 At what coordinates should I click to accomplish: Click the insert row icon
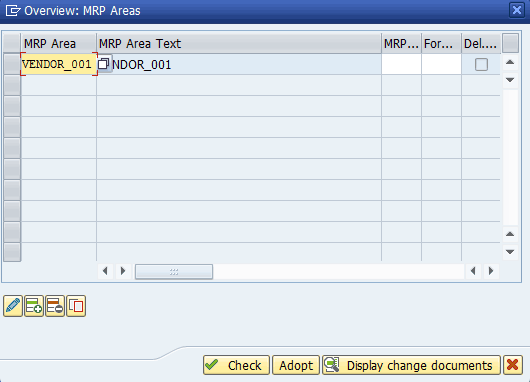(34, 306)
